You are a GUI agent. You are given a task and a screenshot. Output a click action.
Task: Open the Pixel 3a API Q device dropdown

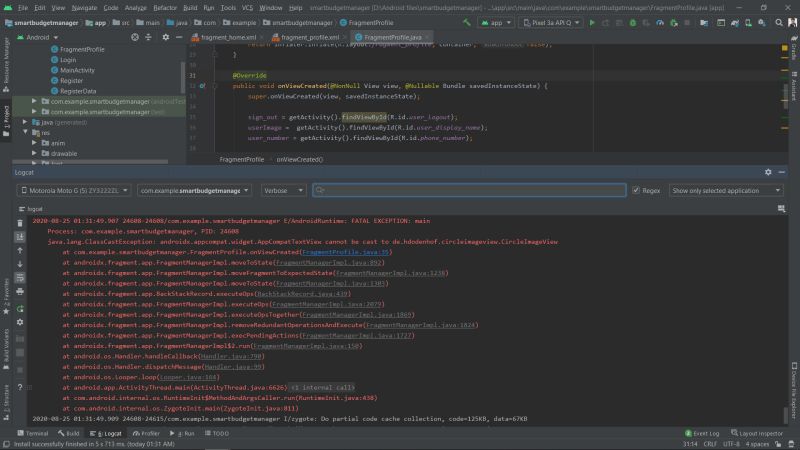coord(551,23)
